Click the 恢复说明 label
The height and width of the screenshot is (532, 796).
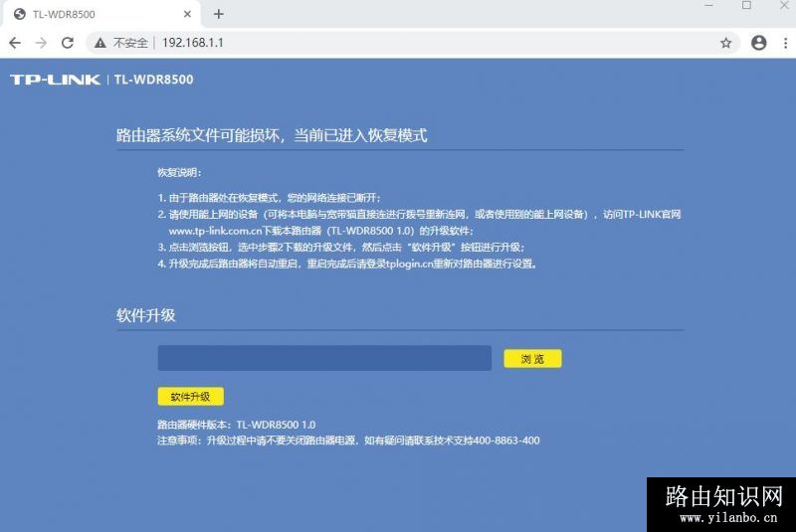[x=180, y=172]
